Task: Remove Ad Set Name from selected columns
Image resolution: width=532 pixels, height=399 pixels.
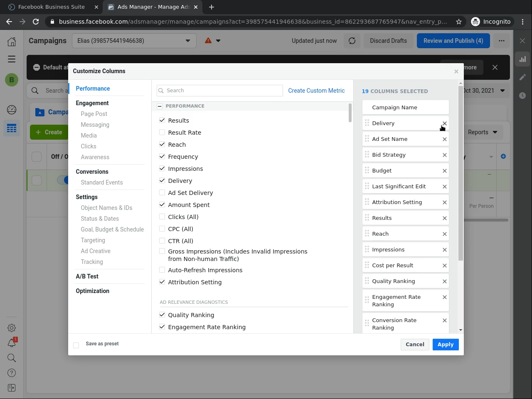Action: tap(444, 139)
